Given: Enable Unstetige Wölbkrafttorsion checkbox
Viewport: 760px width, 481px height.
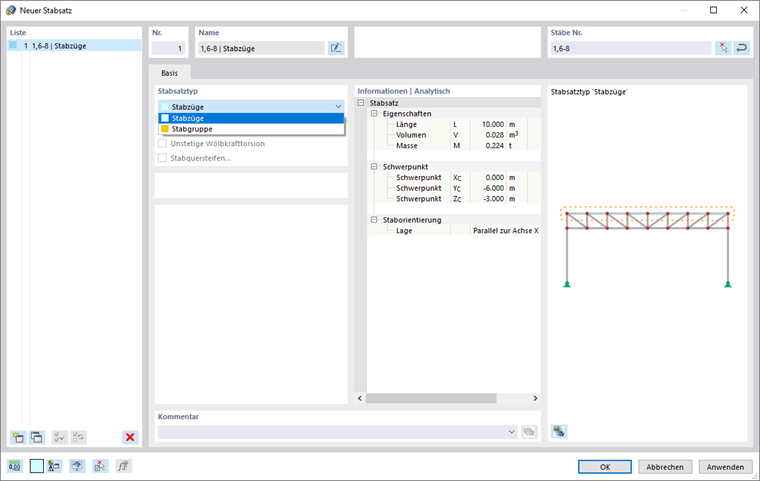Looking at the screenshot, I should 162,144.
